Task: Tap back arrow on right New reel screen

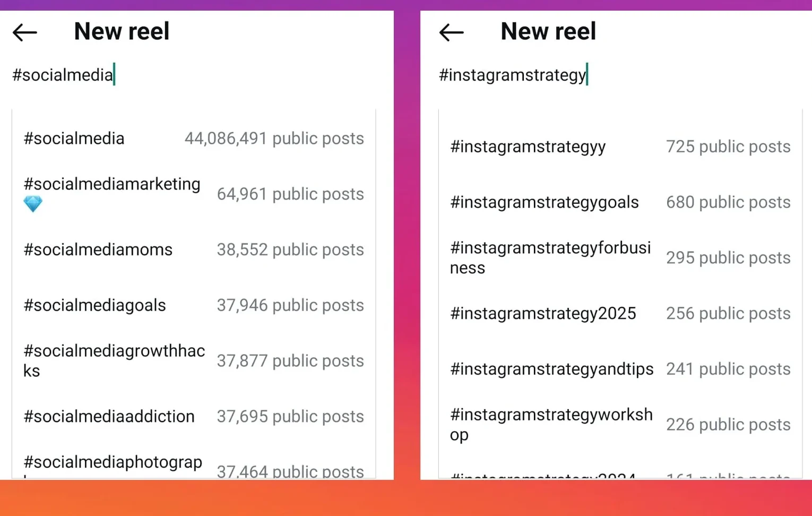Action: tap(451, 32)
